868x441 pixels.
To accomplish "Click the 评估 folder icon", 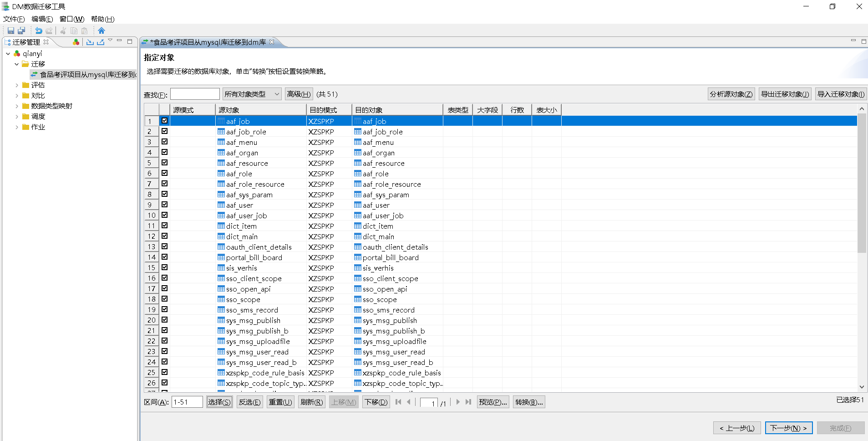I will point(26,85).
